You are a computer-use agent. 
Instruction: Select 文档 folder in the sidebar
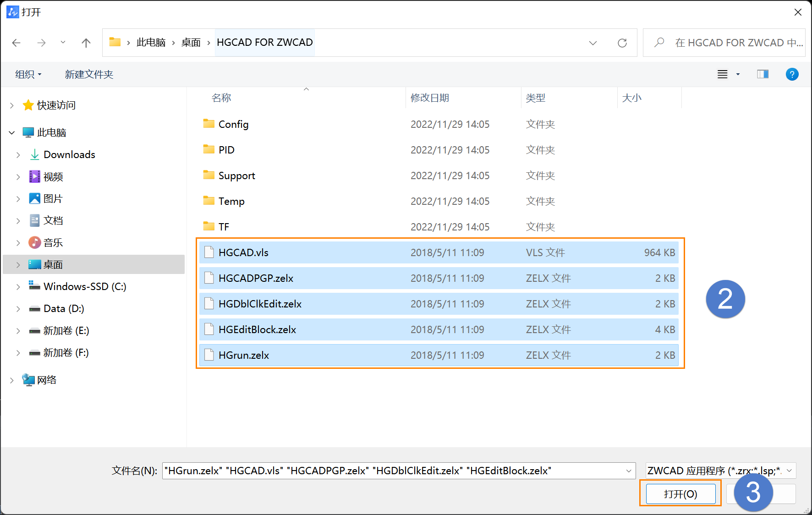click(x=53, y=221)
